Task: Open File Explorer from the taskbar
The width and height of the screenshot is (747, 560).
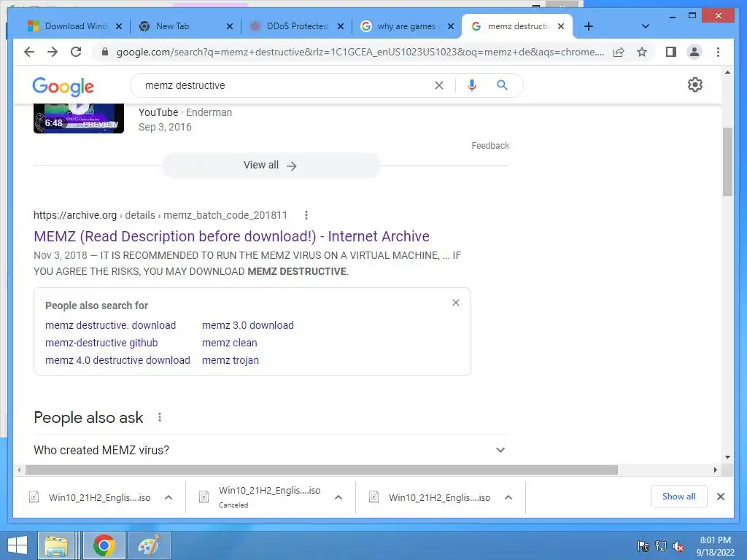Action: (56, 545)
